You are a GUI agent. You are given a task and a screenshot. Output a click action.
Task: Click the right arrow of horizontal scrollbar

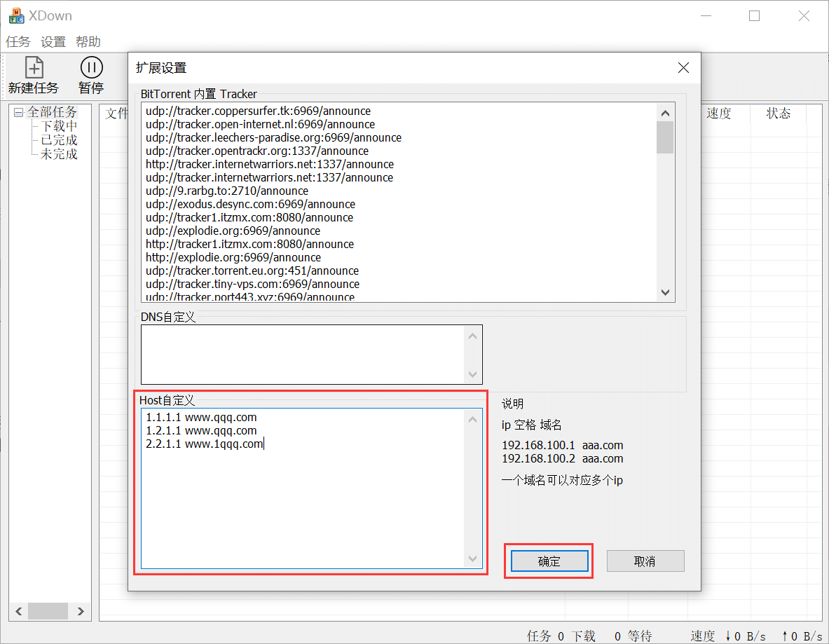[80, 610]
